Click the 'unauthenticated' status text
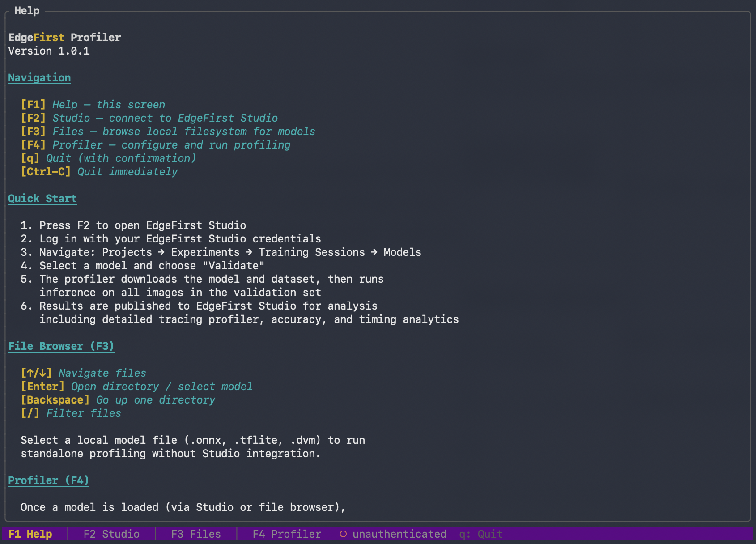The width and height of the screenshot is (756, 544). point(399,534)
